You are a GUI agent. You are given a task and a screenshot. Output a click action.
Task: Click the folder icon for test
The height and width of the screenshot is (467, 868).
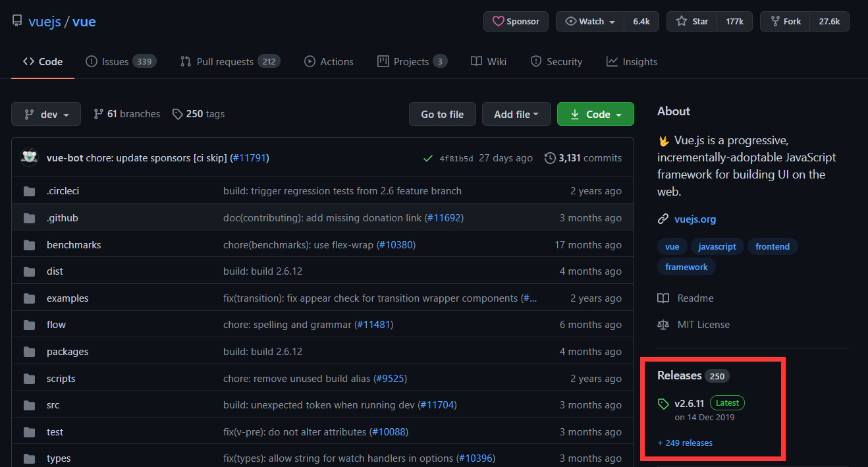click(29, 432)
